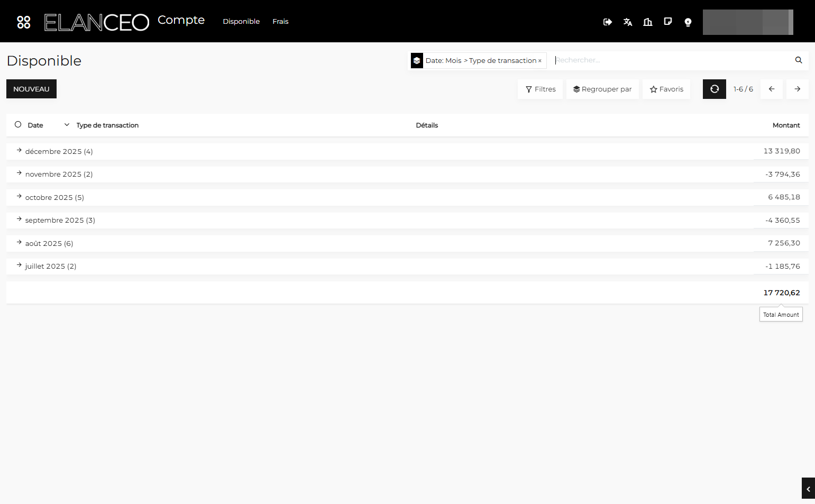Open the apps grid menu icon

point(24,22)
